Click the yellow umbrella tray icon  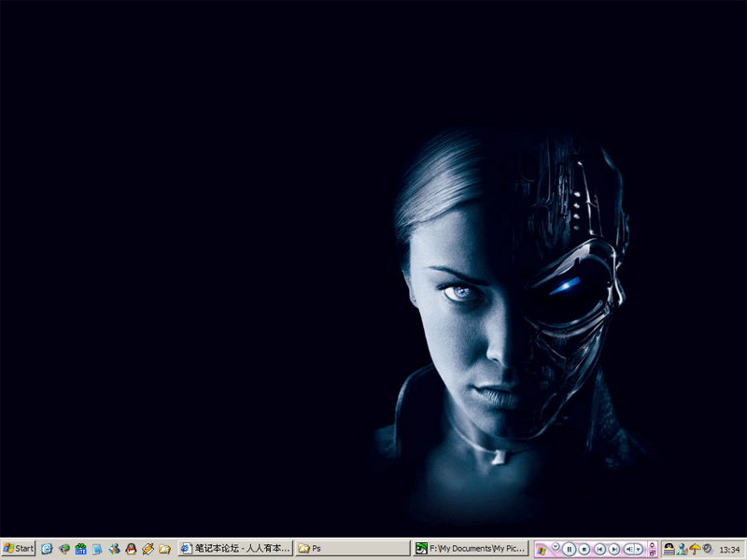pos(695,549)
